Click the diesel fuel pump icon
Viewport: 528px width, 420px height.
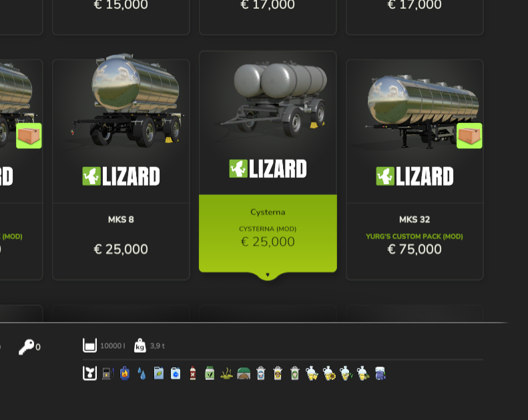[108, 373]
